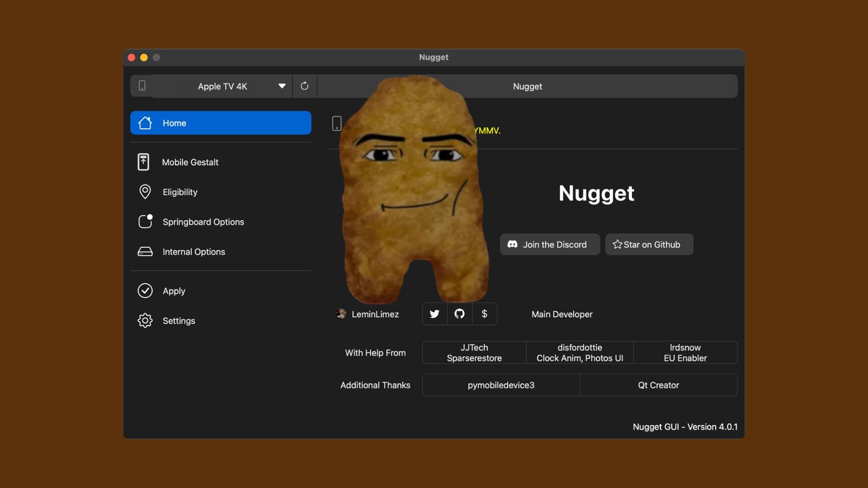Viewport: 868px width, 488px height.
Task: Click the Nugget title bar label
Action: pos(433,57)
